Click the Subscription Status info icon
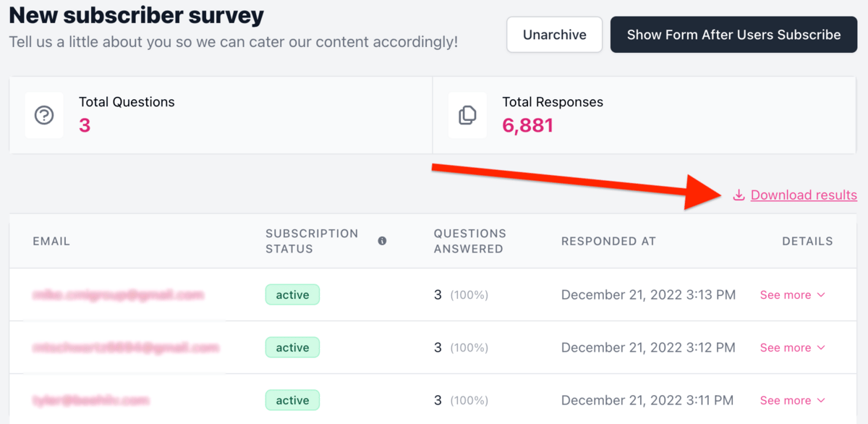Screen dimensions: 868x424 pyautogui.click(x=382, y=241)
